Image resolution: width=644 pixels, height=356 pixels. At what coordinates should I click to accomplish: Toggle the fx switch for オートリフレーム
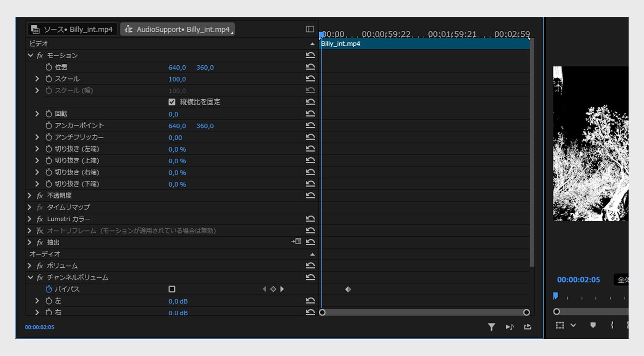pos(40,230)
